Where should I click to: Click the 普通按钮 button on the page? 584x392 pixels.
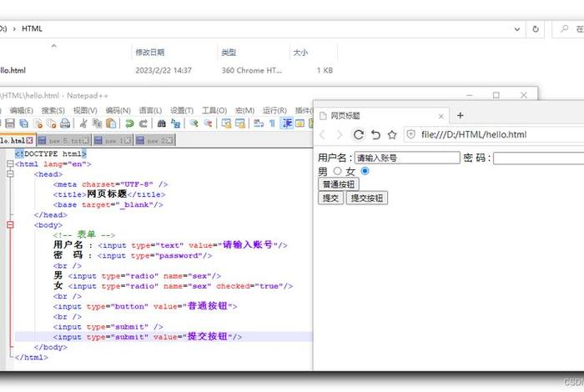(339, 184)
